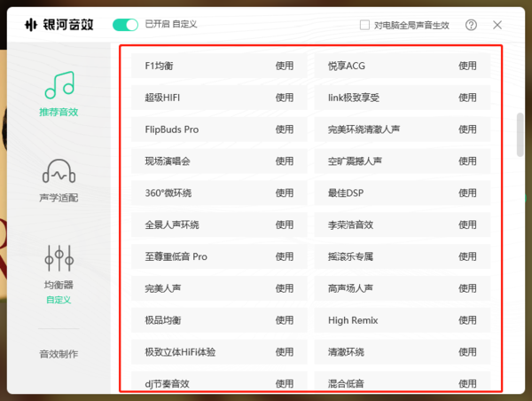Image resolution: width=532 pixels, height=401 pixels.
Task: Turn off the 已开启 sound effect switch
Action: point(126,25)
